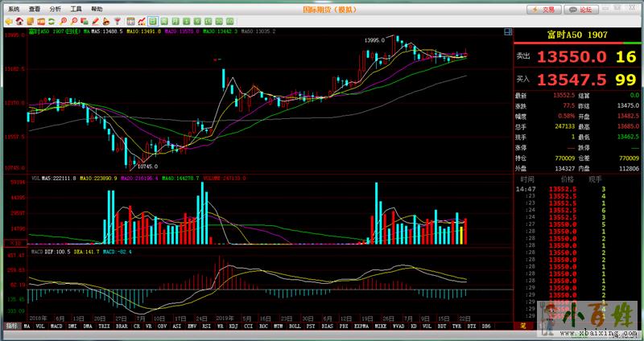644x341 pixels.
Task: Select the KDJ indicator tab
Action: [234, 327]
